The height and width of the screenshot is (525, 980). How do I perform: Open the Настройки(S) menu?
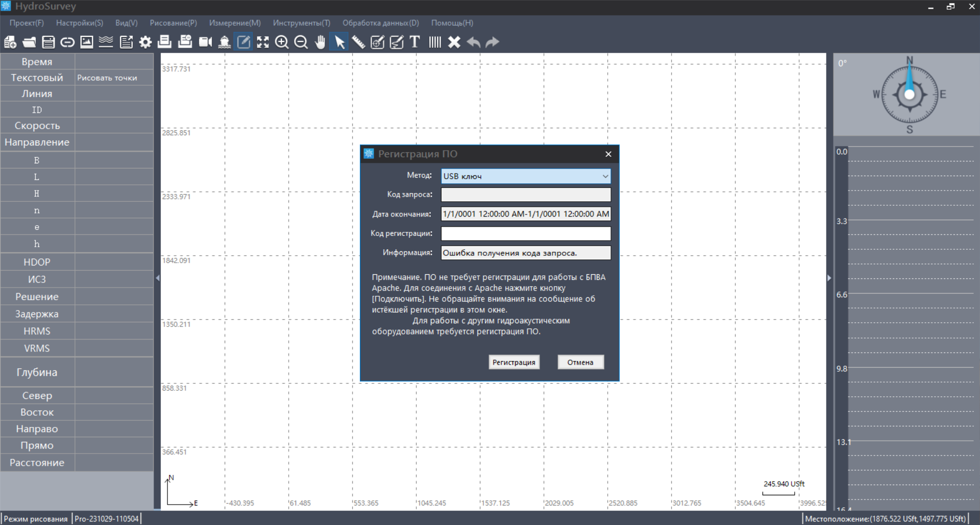click(80, 23)
